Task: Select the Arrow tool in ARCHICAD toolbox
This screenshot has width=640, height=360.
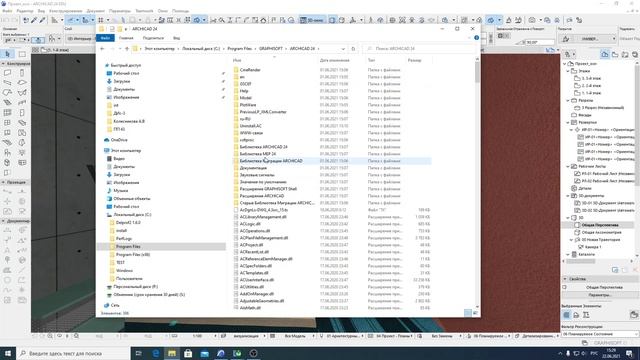Action: click(8, 54)
